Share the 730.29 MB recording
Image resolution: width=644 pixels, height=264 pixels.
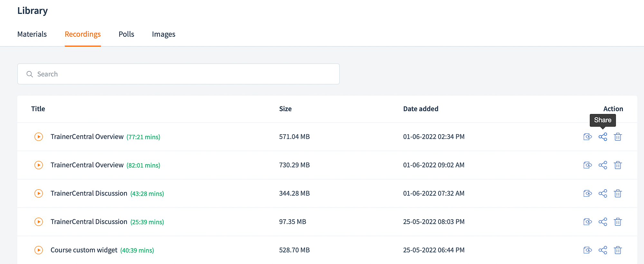click(x=602, y=165)
